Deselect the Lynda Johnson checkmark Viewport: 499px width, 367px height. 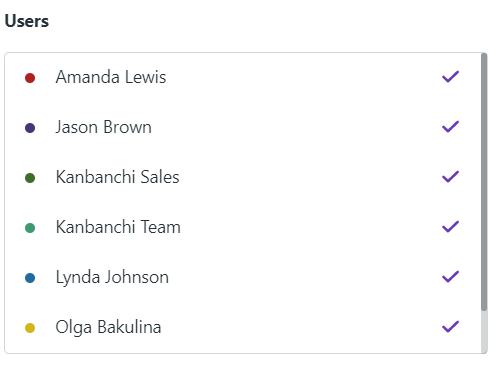click(450, 277)
